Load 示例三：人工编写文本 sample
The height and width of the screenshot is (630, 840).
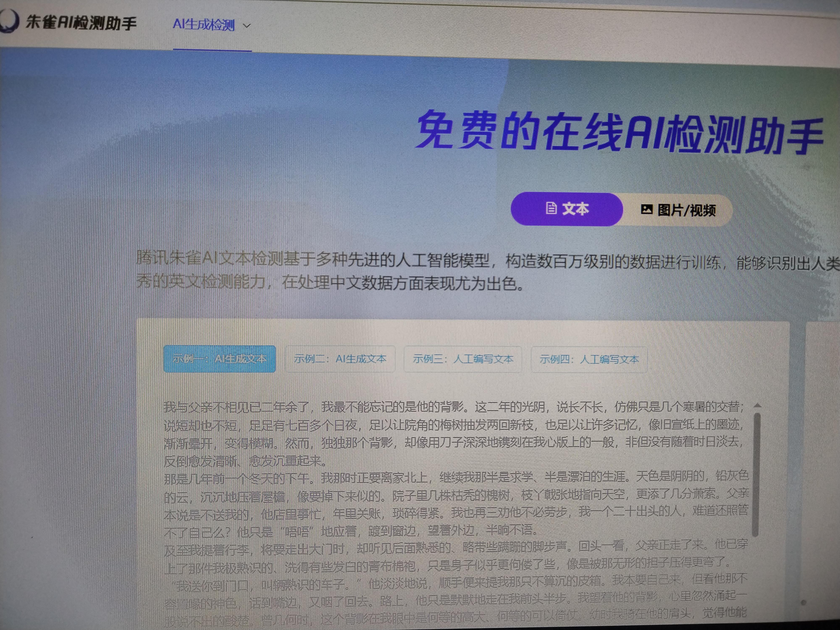coord(463,359)
